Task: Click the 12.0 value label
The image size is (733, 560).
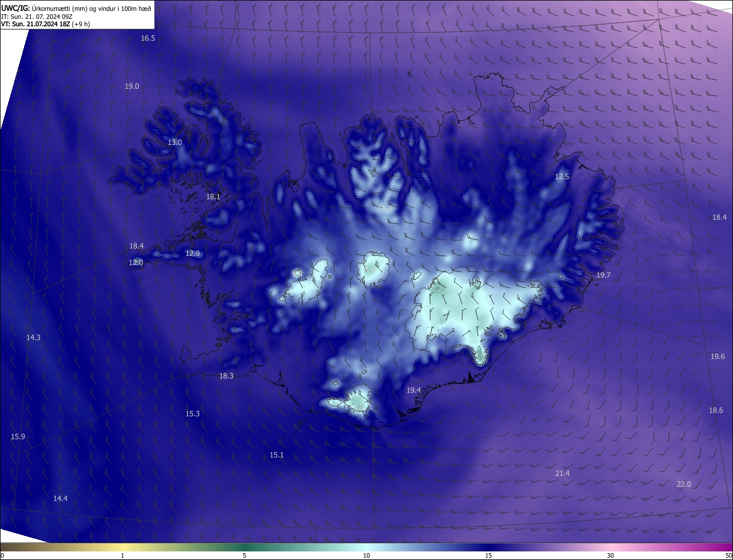Action: [136, 263]
